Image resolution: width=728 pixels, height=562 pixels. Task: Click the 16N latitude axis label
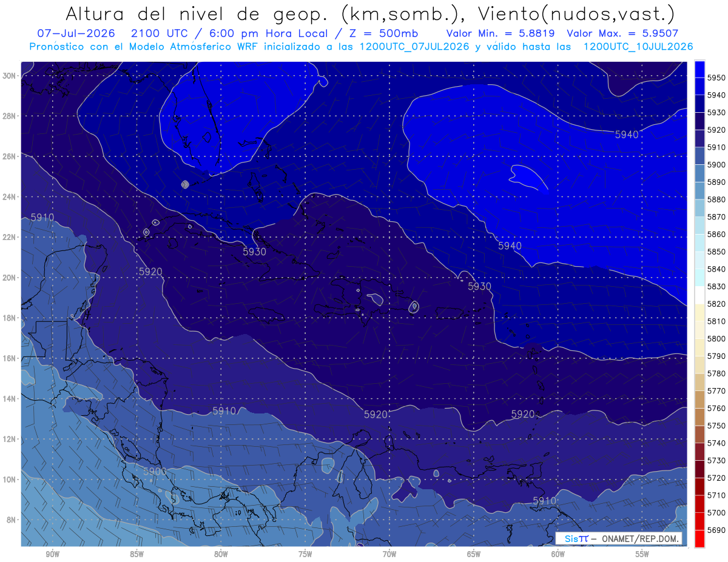coord(9,358)
